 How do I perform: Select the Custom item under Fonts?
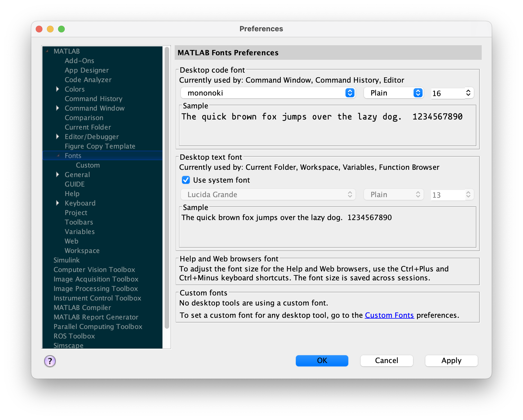coord(88,165)
